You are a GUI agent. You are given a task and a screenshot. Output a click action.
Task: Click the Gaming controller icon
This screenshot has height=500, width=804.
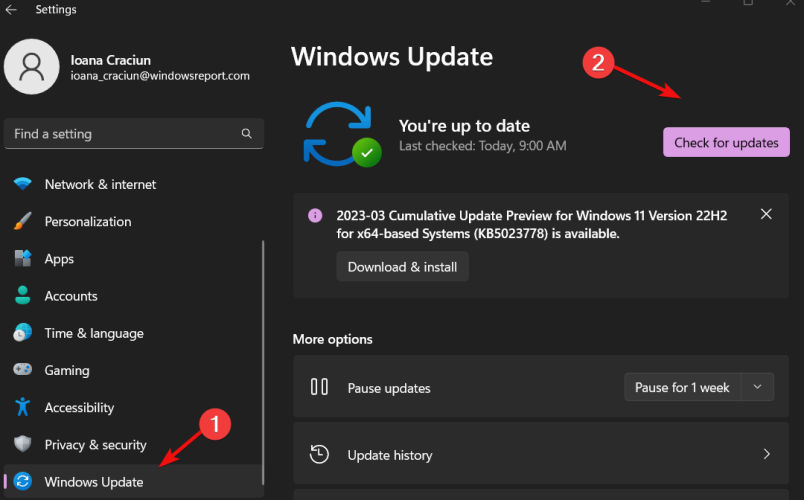pyautogui.click(x=23, y=369)
